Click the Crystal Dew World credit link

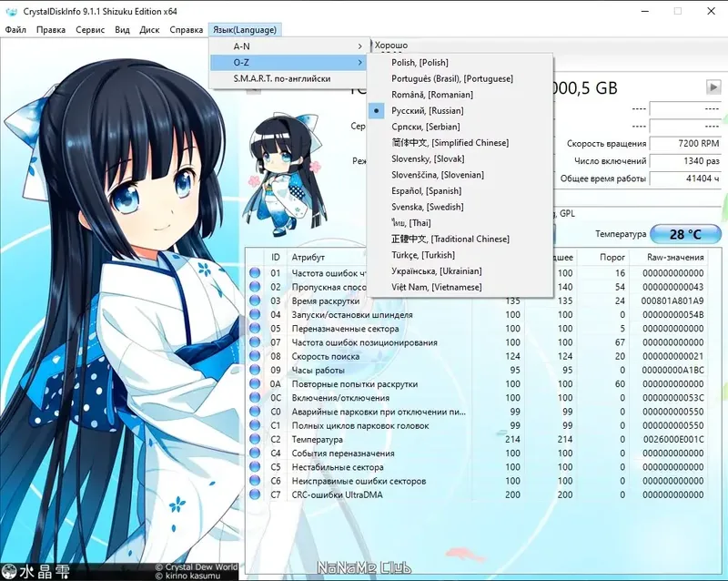click(198, 566)
